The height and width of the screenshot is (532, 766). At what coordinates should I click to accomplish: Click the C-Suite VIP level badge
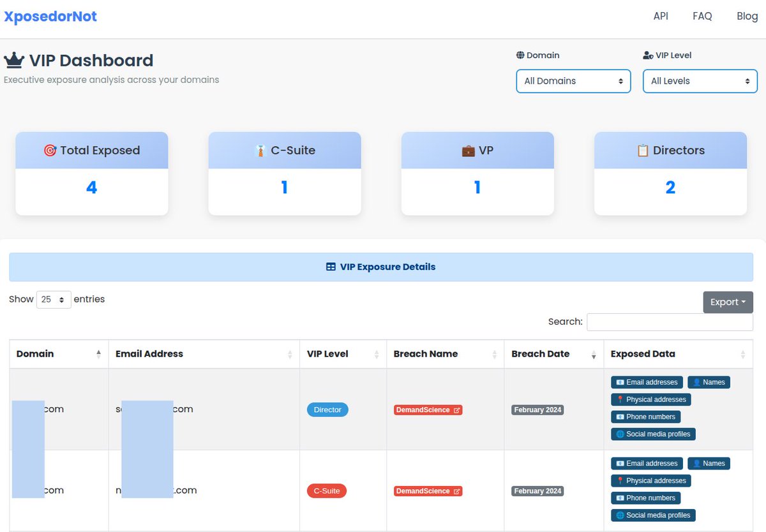click(327, 491)
